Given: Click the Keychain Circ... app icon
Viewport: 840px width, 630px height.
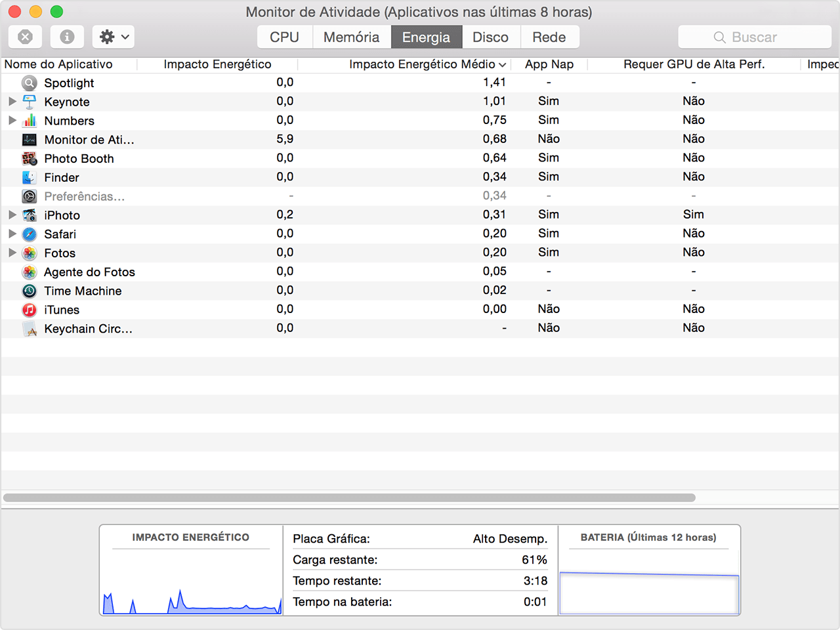Looking at the screenshot, I should pyautogui.click(x=30, y=329).
